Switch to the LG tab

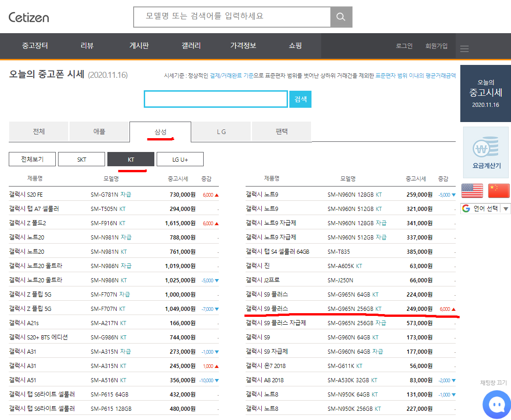tap(221, 132)
